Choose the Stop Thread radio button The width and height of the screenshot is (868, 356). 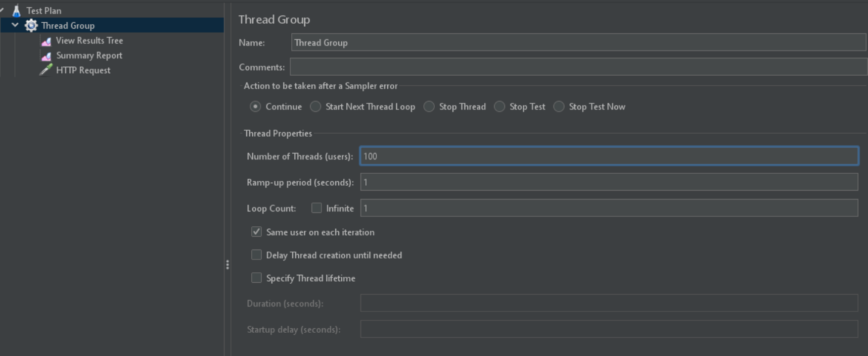coord(429,107)
